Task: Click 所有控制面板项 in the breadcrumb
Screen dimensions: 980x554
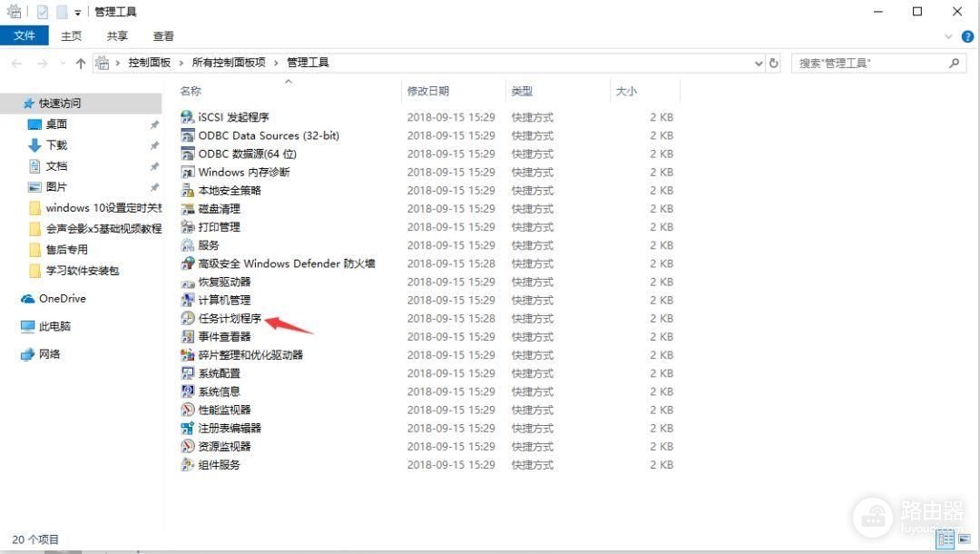Action: pos(229,63)
